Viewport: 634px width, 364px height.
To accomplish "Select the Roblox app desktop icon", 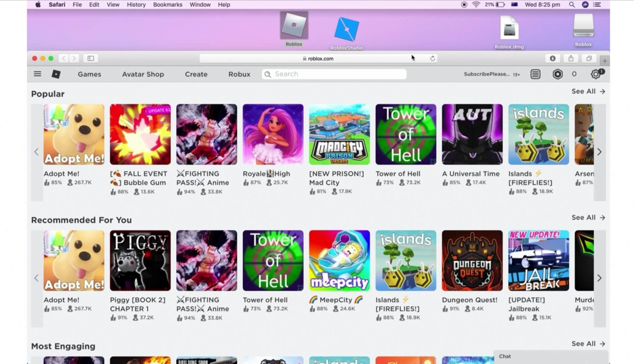I will (294, 29).
